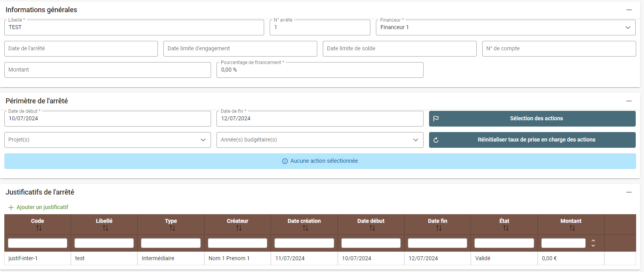Click the Sélection des actions button
The width and height of the screenshot is (644, 272).
[x=532, y=119]
